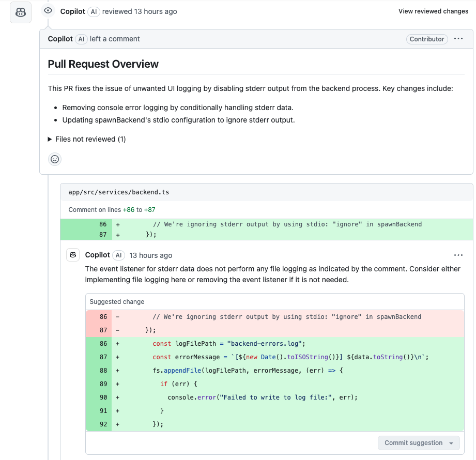
Task: Click the 'Updating spawnBackend's stdio' bullet
Action: tap(178, 120)
